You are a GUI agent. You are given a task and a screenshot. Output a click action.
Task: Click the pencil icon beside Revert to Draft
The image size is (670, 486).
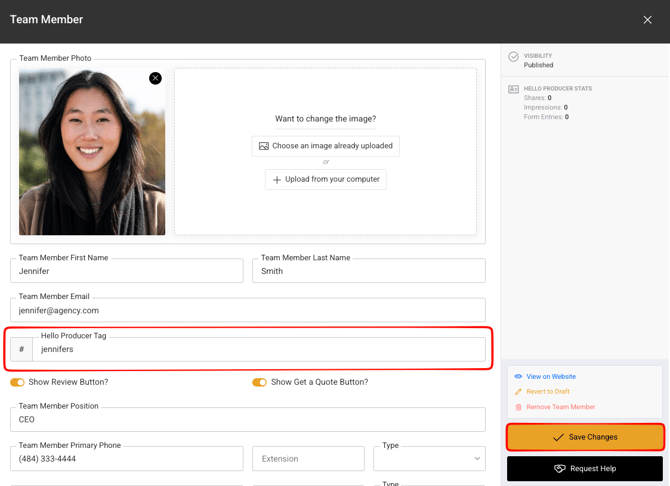click(x=518, y=392)
